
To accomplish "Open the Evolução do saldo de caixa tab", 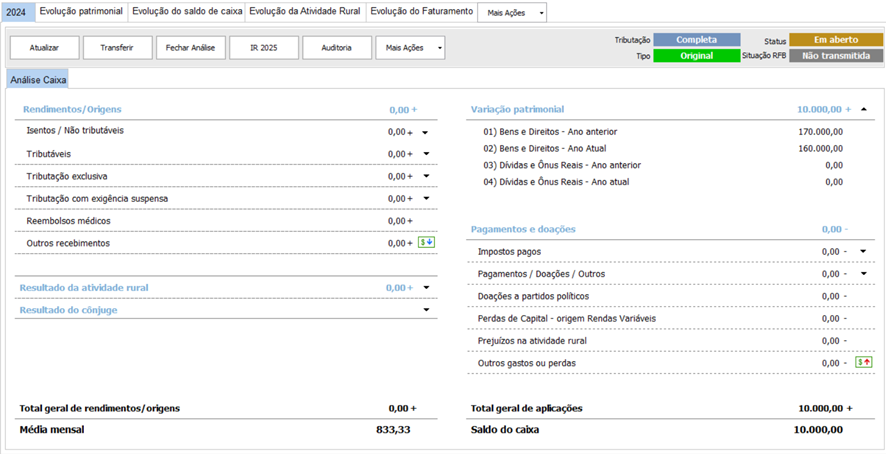I will (x=187, y=11).
